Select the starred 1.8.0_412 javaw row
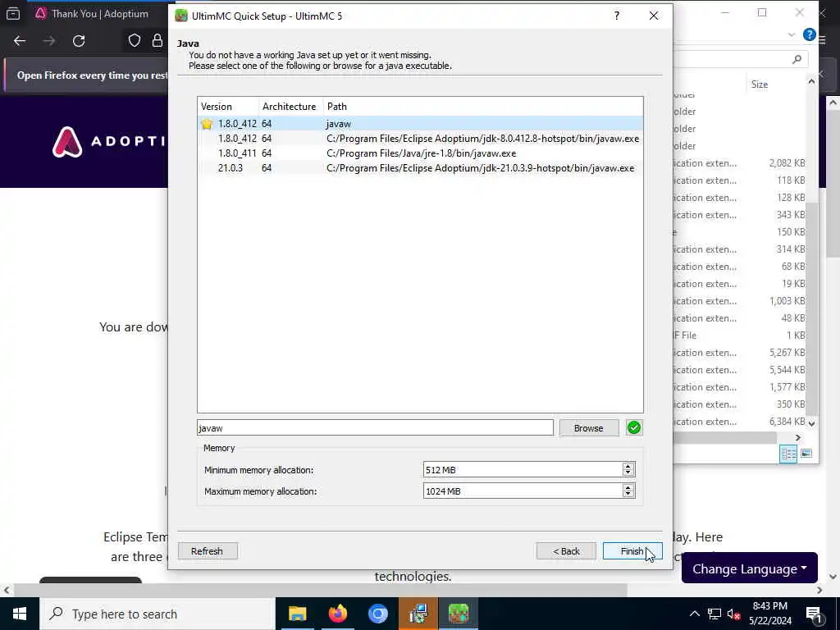Screen dimensions: 840x630 421,123
